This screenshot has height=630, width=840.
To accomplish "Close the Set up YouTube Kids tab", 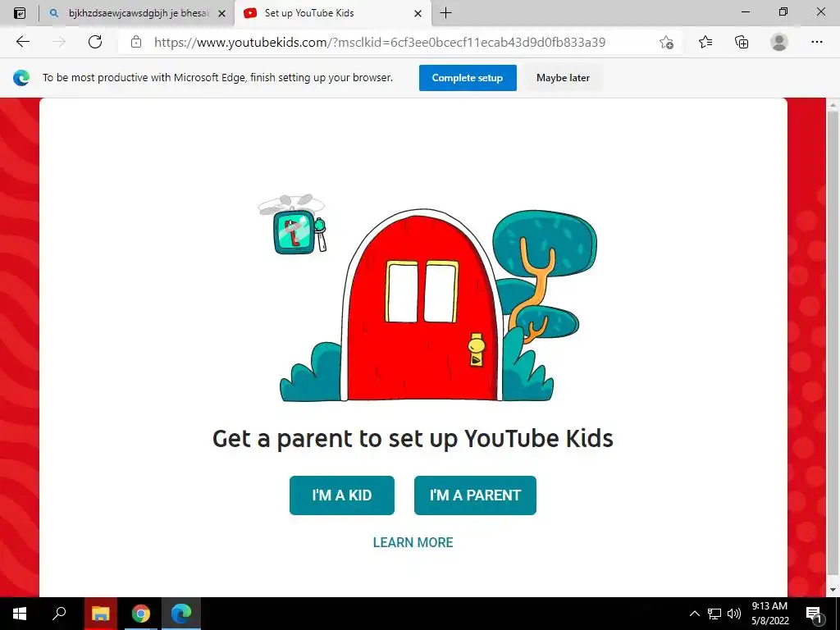I will click(418, 13).
